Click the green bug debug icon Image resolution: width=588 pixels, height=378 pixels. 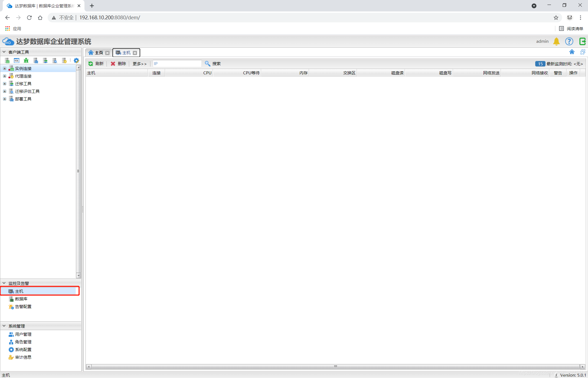pyautogui.click(x=26, y=60)
